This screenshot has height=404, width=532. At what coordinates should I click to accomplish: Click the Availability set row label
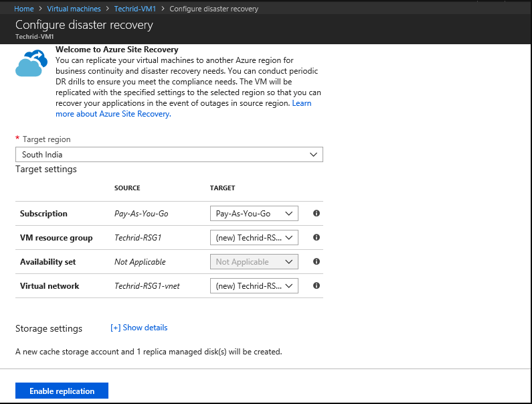click(48, 262)
